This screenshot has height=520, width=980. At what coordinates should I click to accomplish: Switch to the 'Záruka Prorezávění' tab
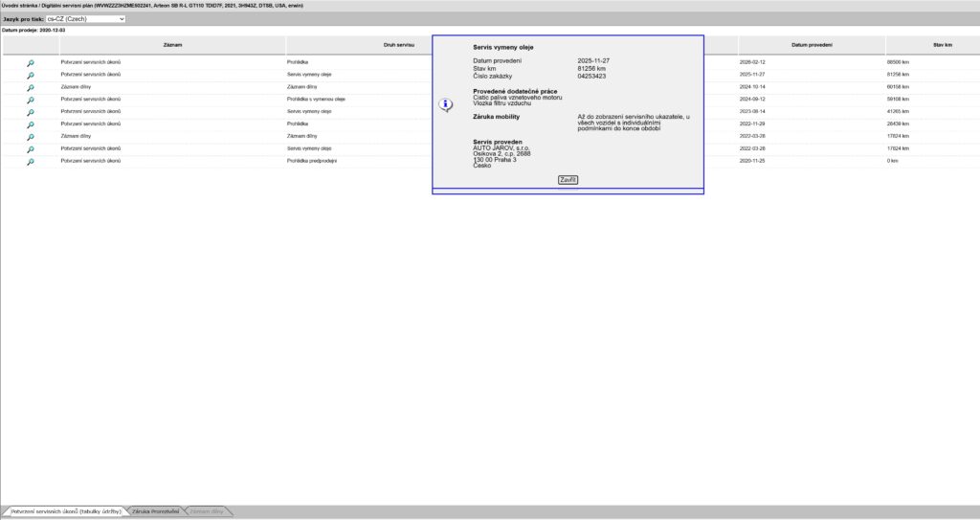[155, 512]
